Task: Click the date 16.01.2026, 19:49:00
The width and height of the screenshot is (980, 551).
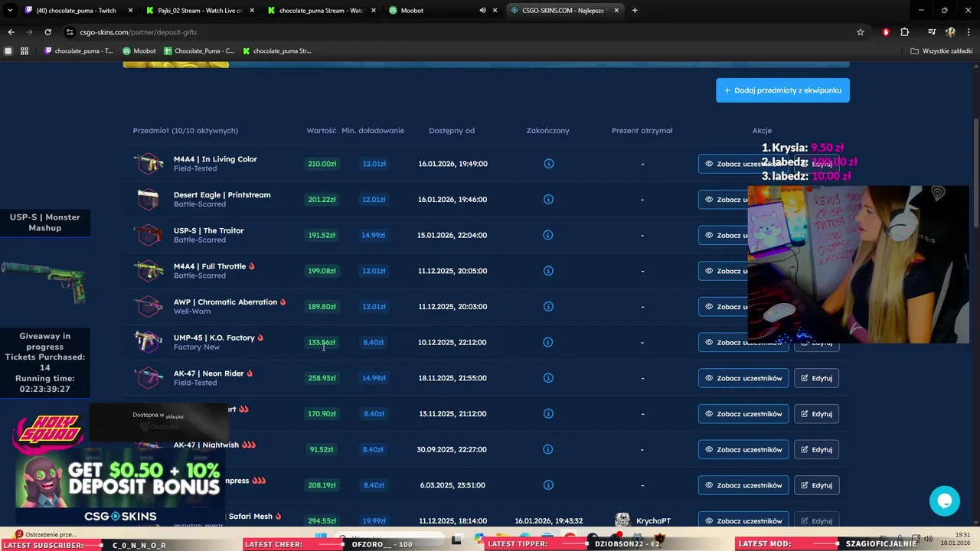Action: (x=452, y=164)
